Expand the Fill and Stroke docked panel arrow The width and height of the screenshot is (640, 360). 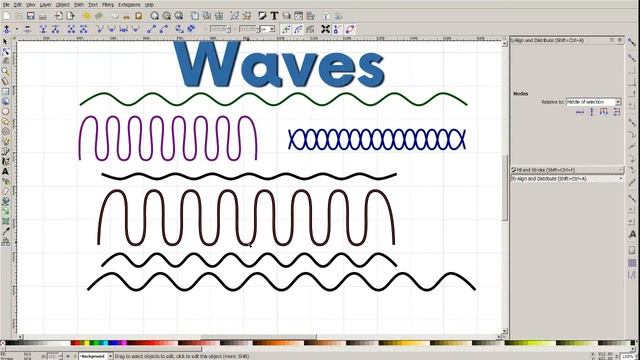(x=620, y=170)
